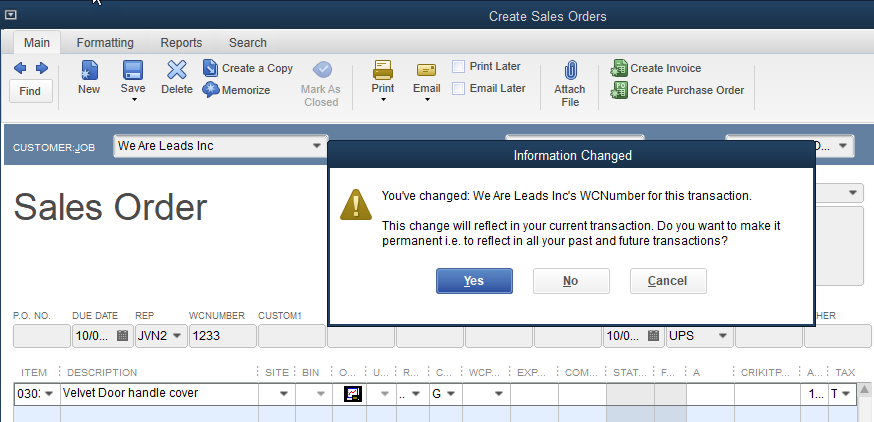Click the Email envelope icon
This screenshot has width=874, height=422.
(x=426, y=71)
